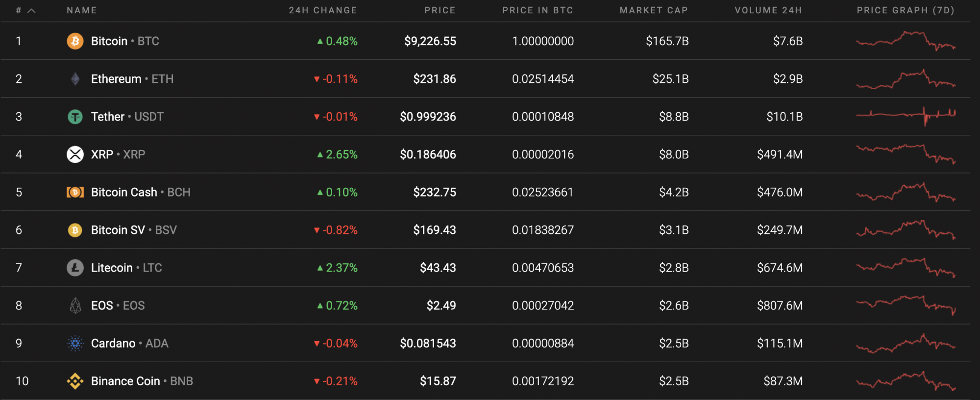Click the Bitcoin orange logo icon
The image size is (980, 400).
pyautogui.click(x=75, y=41)
